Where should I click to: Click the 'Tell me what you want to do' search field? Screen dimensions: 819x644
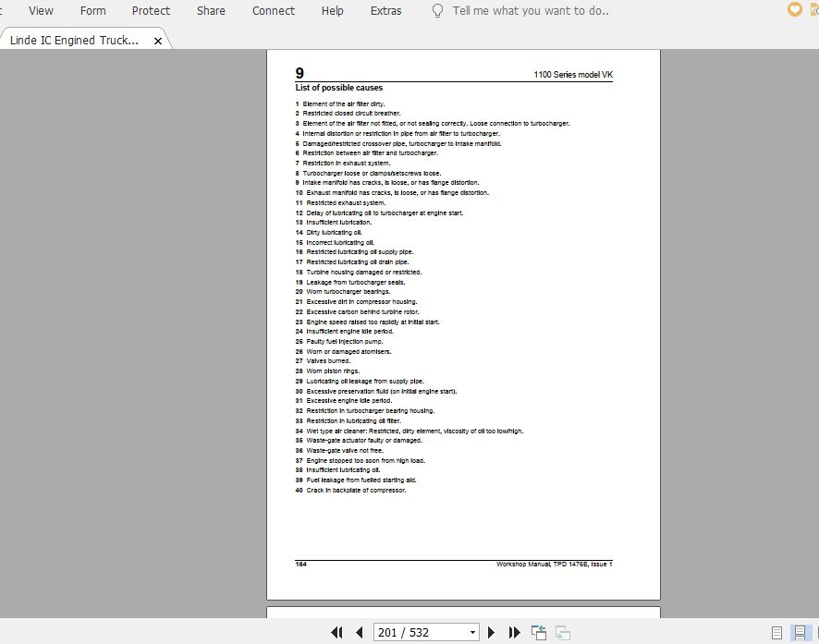click(531, 10)
